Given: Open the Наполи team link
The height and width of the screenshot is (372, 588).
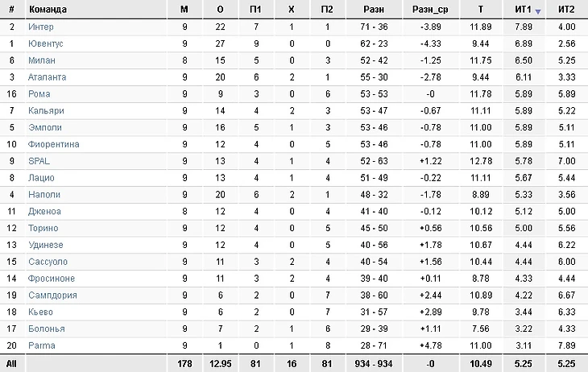Looking at the screenshot, I should coord(43,194).
